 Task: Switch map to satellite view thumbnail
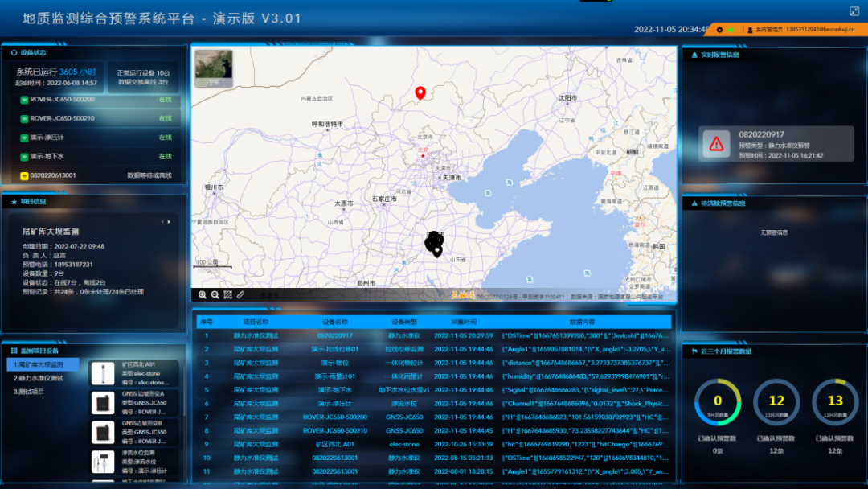pos(213,68)
